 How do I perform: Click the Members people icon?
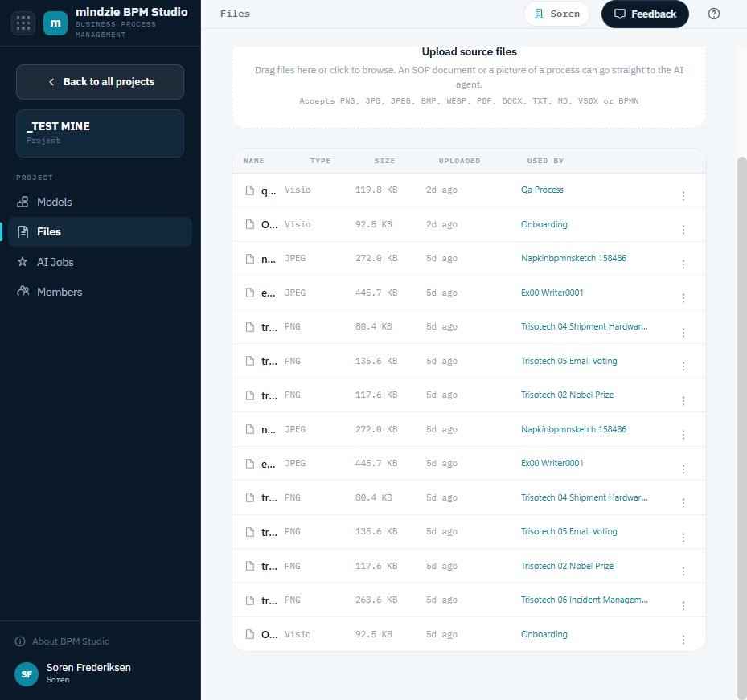(x=23, y=291)
